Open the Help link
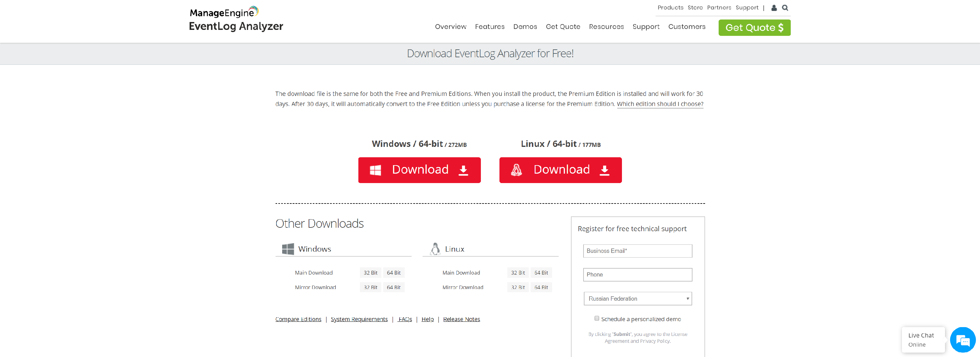Viewport: 980px width, 357px height. point(427,319)
